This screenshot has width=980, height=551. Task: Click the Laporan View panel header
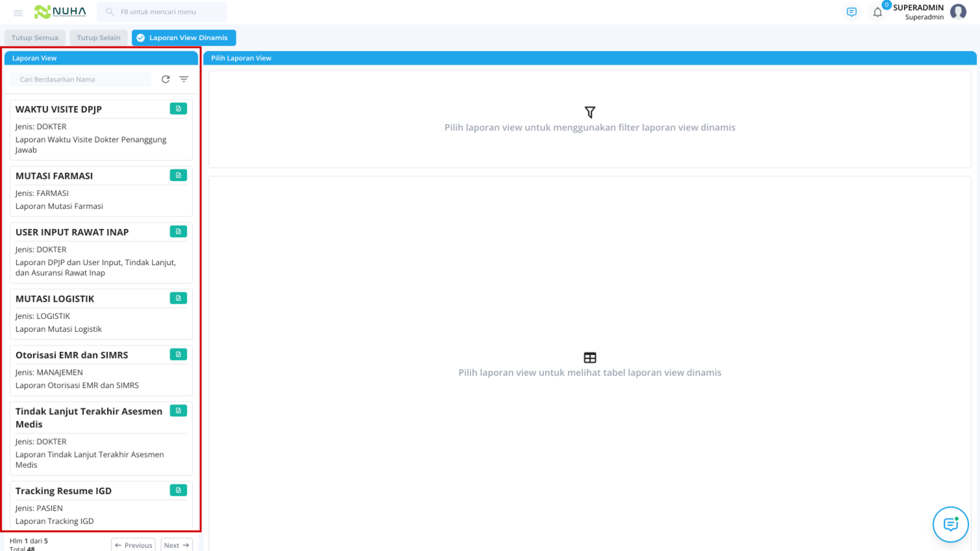(101, 58)
